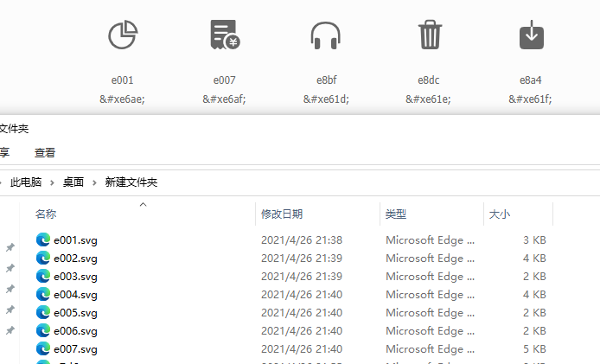
Task: Open the 查看 ribbon tab
Action: click(45, 153)
